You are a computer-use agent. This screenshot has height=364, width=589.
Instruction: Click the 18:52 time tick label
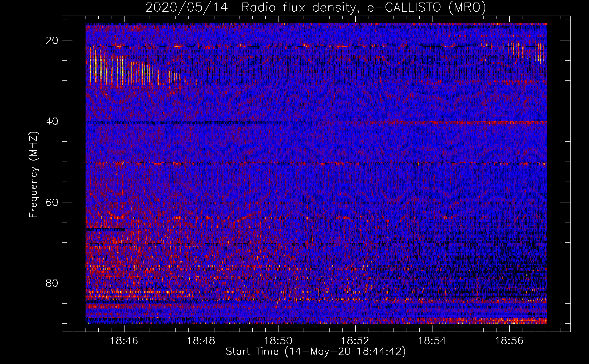(x=355, y=341)
